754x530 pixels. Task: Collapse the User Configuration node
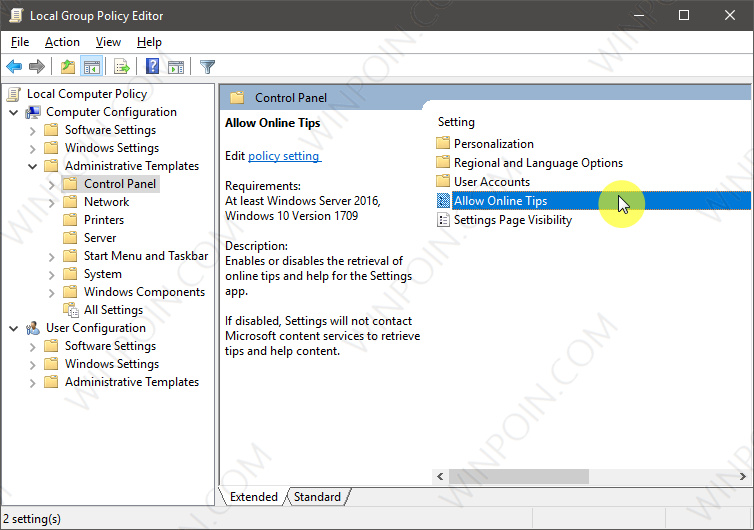click(x=14, y=329)
